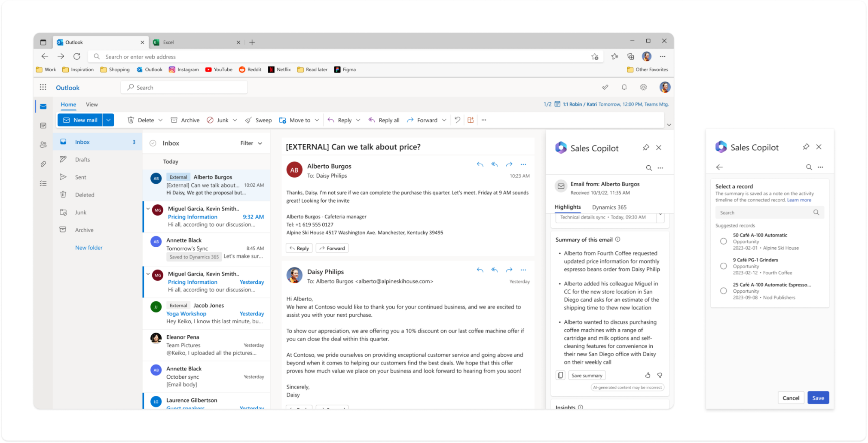Open the Drafts folder
Image resolution: width=868 pixels, height=443 pixels.
point(98,160)
